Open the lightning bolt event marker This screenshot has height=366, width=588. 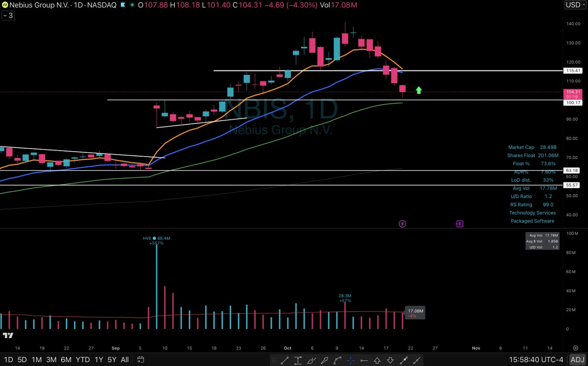pyautogui.click(x=402, y=224)
